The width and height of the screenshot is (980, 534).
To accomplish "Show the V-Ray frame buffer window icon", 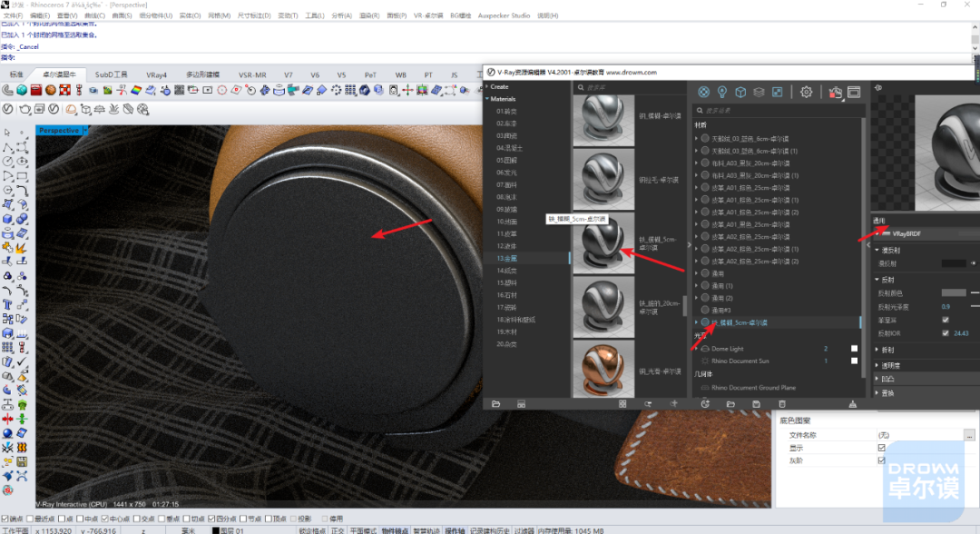I will click(x=854, y=92).
